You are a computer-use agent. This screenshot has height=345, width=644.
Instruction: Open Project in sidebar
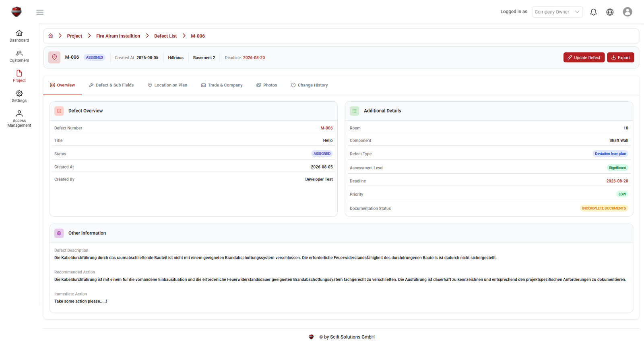click(19, 76)
